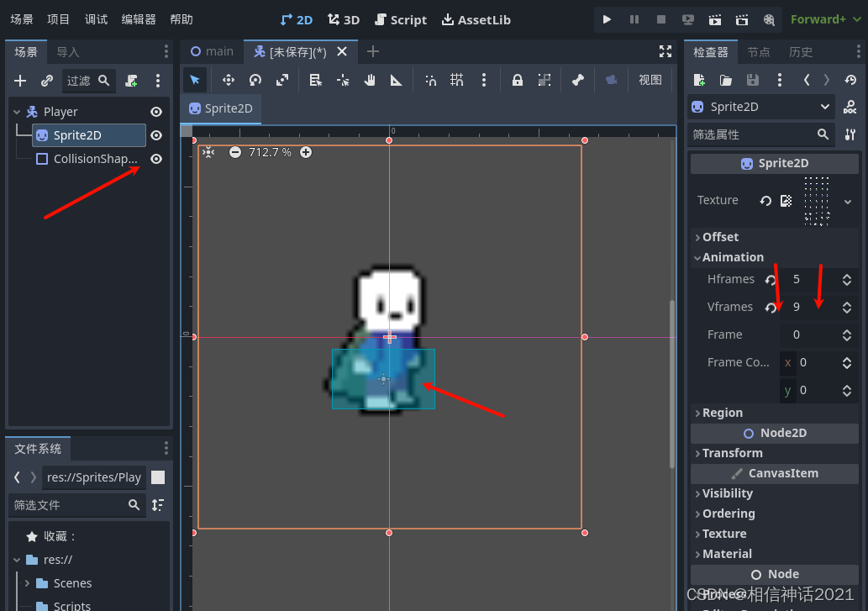Add a new child node with plus icon
The width and height of the screenshot is (868, 611).
point(20,81)
